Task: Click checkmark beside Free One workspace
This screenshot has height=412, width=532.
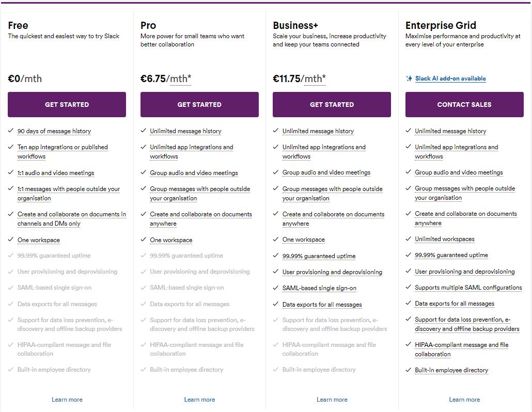Action: [11, 240]
